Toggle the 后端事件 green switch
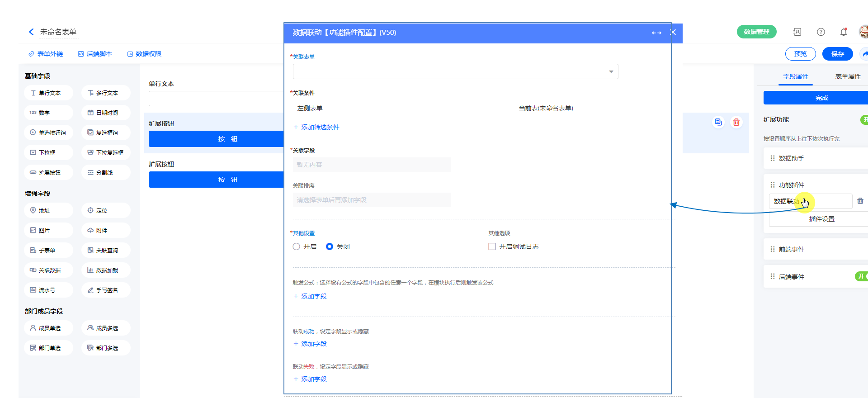 click(861, 276)
